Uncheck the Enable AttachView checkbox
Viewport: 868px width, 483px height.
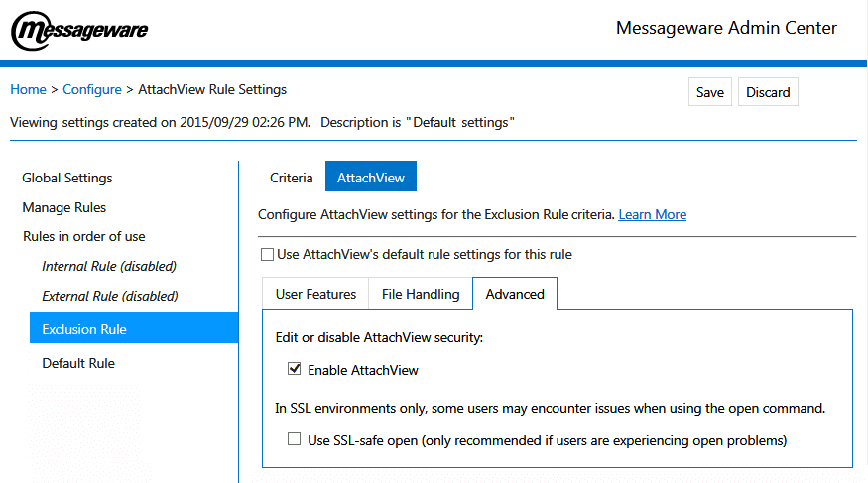(x=295, y=369)
